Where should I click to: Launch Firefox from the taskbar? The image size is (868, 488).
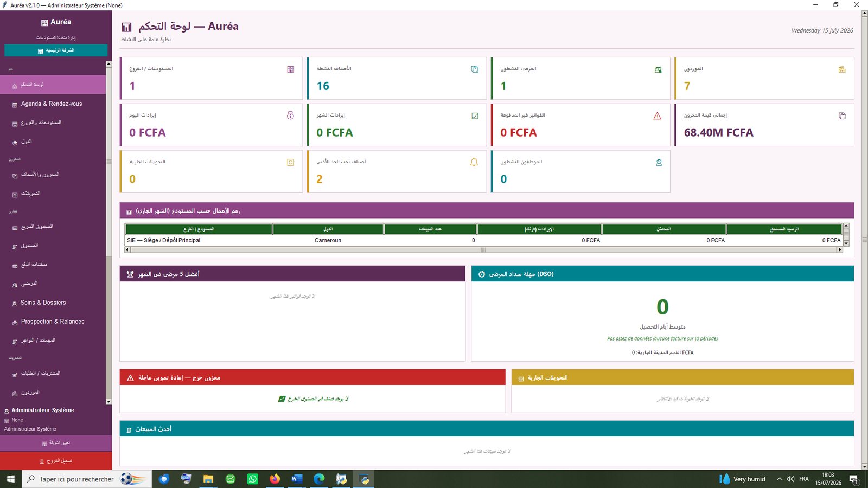click(275, 479)
